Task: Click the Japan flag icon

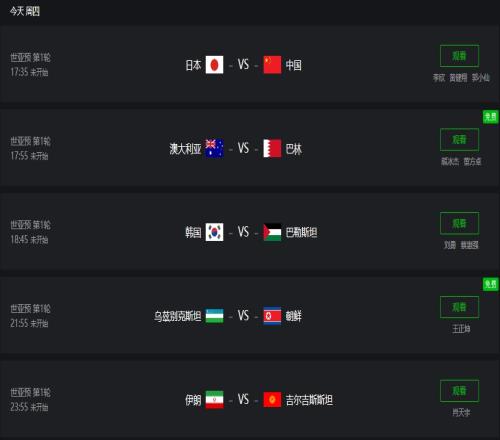Action: (214, 65)
